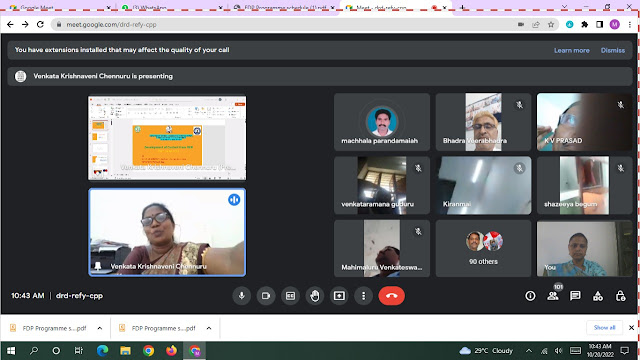The height and width of the screenshot is (360, 640).
Task: Bookmark this tab with star icon
Action: coord(551,24)
